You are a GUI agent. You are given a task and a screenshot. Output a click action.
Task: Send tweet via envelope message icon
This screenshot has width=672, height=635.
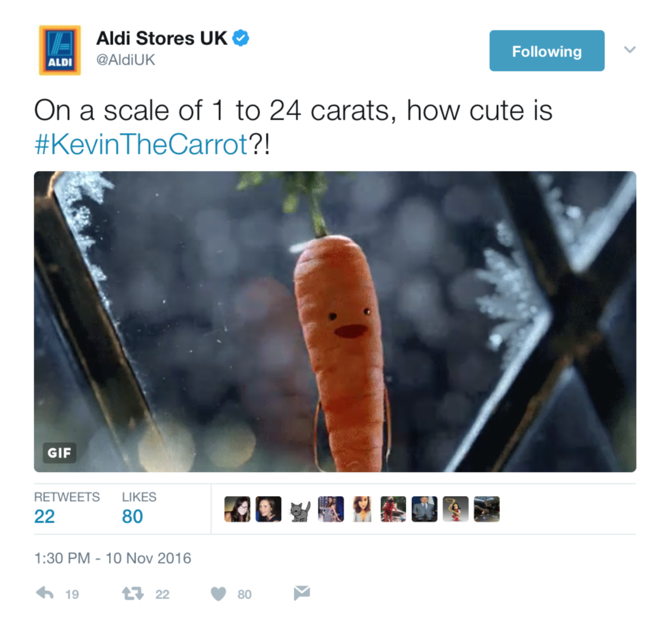point(302,593)
